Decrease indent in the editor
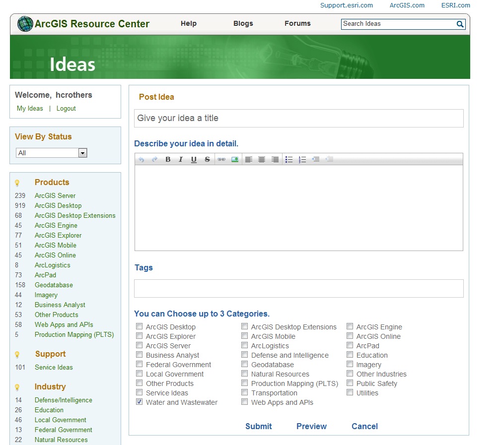The width and height of the screenshot is (504, 445). tap(329, 159)
